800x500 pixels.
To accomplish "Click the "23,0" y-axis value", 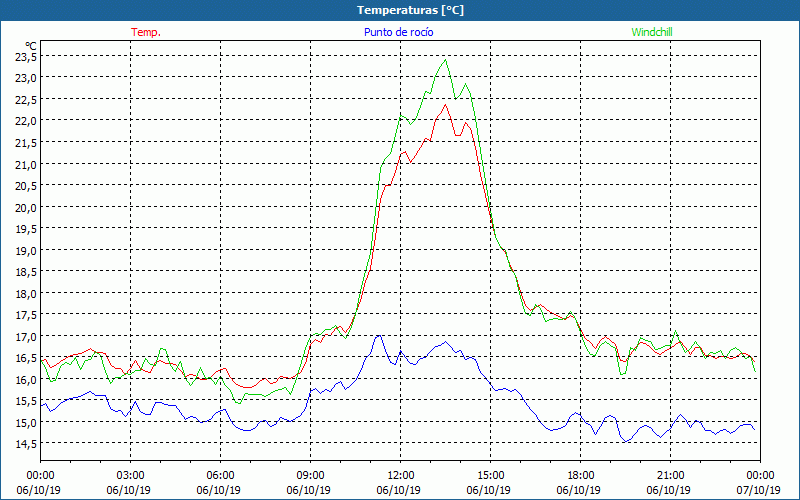I will point(26,78).
